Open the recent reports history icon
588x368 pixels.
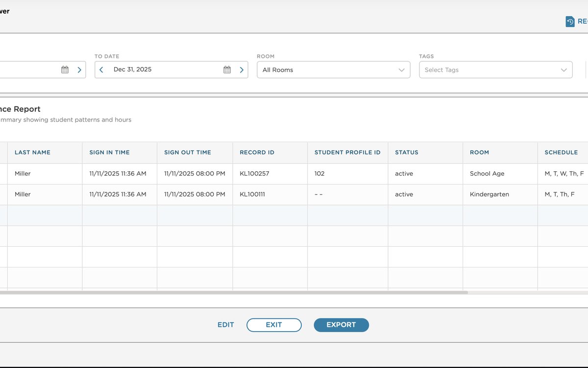(570, 22)
